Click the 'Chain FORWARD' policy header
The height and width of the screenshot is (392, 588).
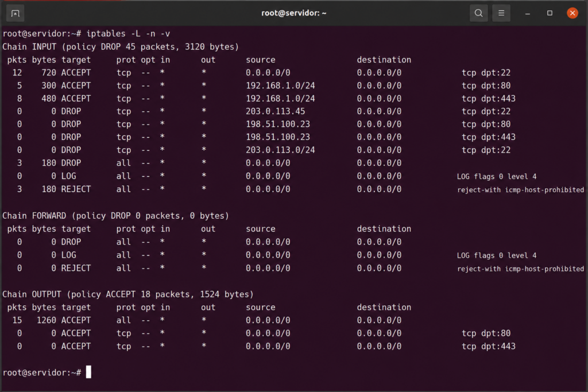click(116, 216)
